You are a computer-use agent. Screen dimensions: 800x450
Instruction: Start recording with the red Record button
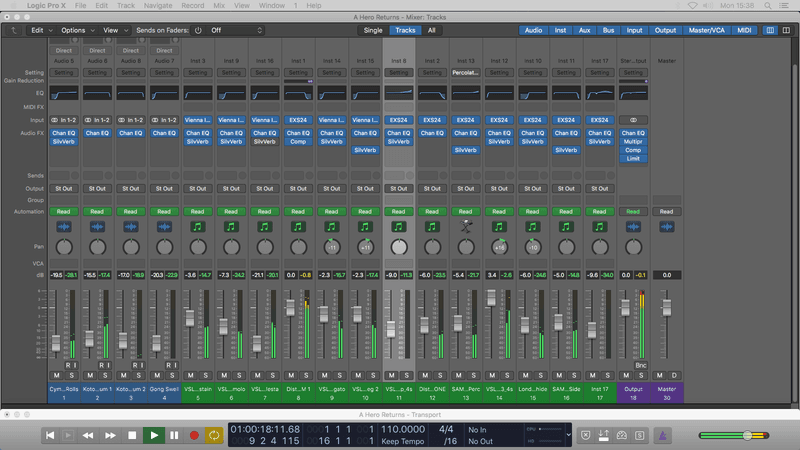[x=194, y=435]
